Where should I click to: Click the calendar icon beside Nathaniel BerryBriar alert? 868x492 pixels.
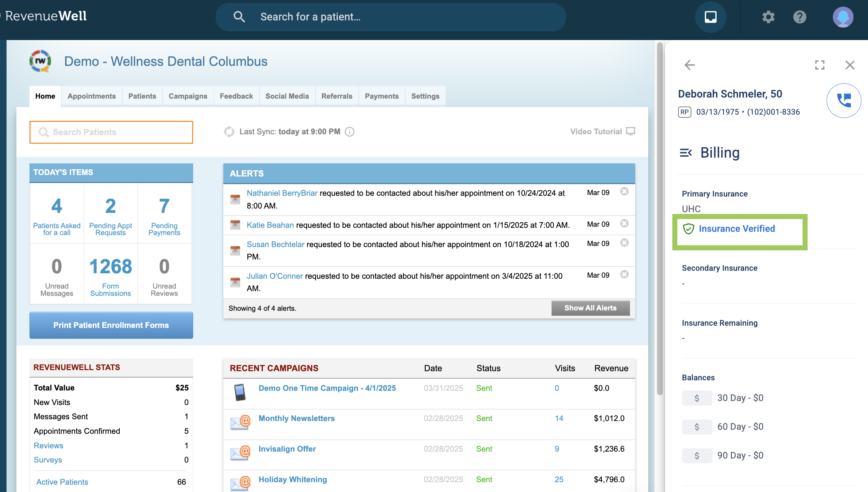pyautogui.click(x=235, y=199)
